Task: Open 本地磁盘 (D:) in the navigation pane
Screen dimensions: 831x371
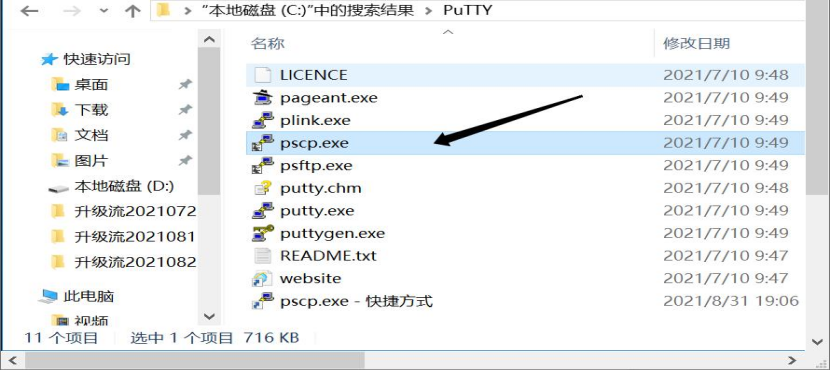Action: coord(124,187)
